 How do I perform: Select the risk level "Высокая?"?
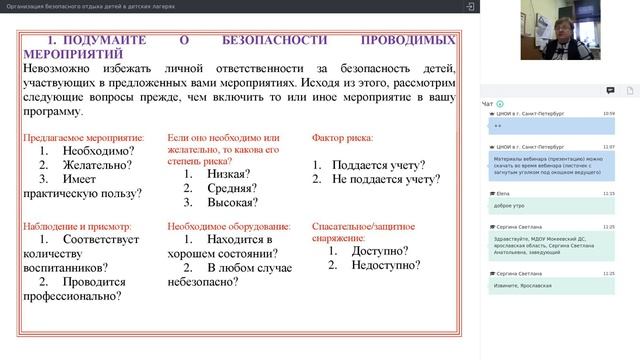tap(233, 202)
